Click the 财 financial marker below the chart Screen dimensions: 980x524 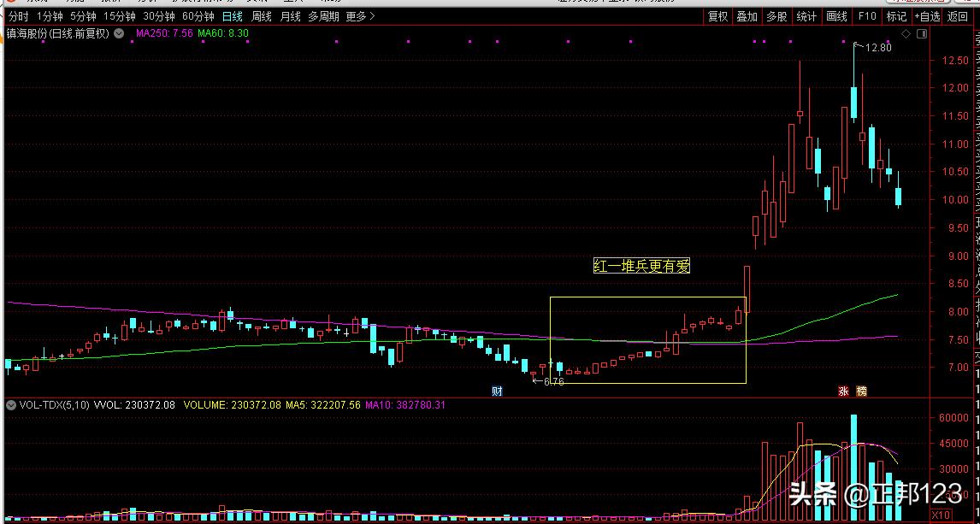pyautogui.click(x=498, y=392)
